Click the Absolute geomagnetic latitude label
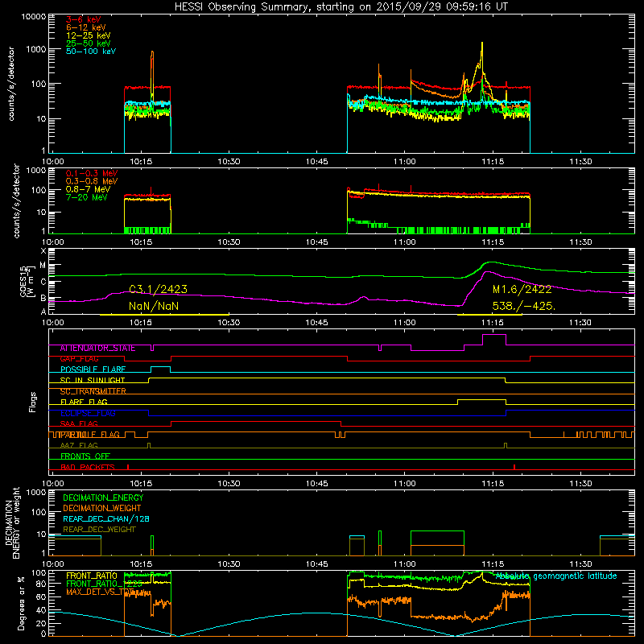This screenshot has width=644, height=644. [x=556, y=576]
